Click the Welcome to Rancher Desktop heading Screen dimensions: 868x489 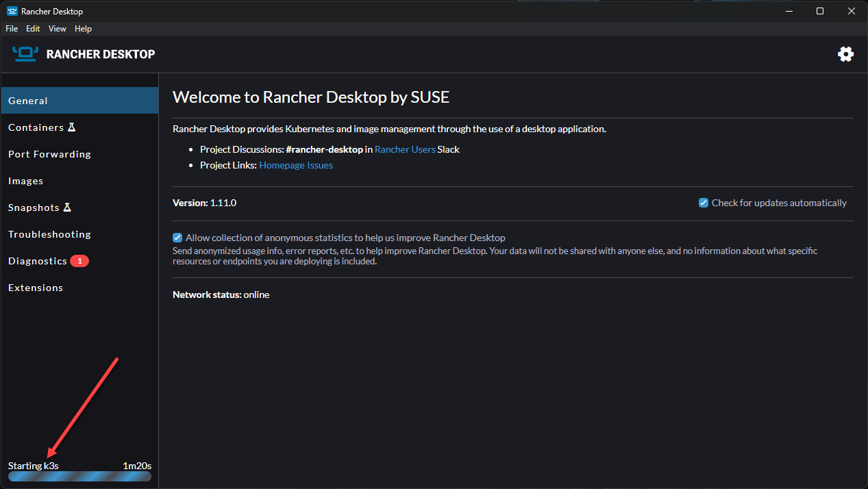tap(311, 97)
